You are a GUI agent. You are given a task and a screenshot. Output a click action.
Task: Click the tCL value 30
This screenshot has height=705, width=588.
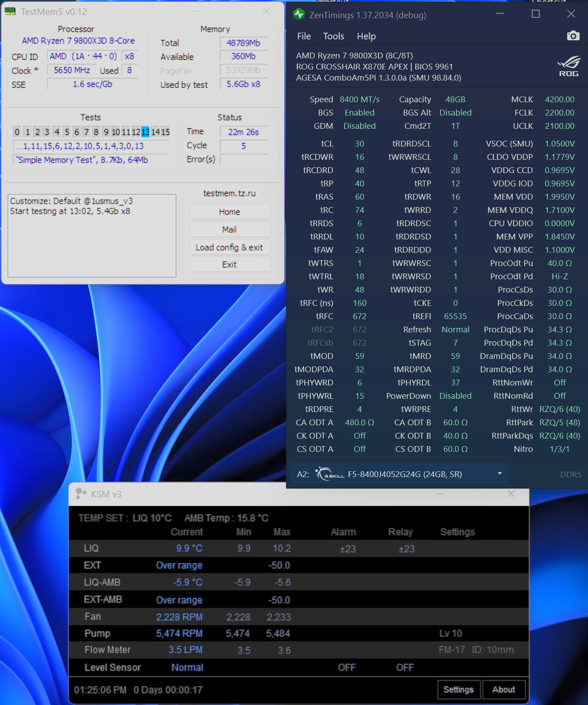point(360,144)
